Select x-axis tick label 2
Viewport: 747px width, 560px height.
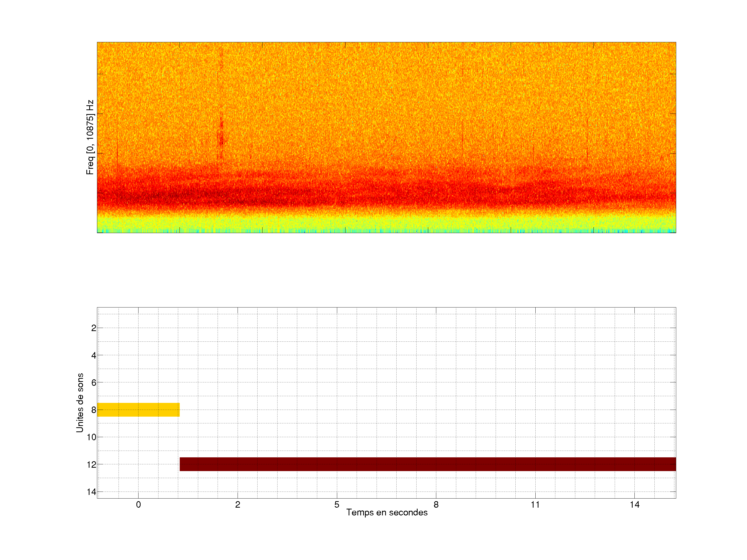237,505
